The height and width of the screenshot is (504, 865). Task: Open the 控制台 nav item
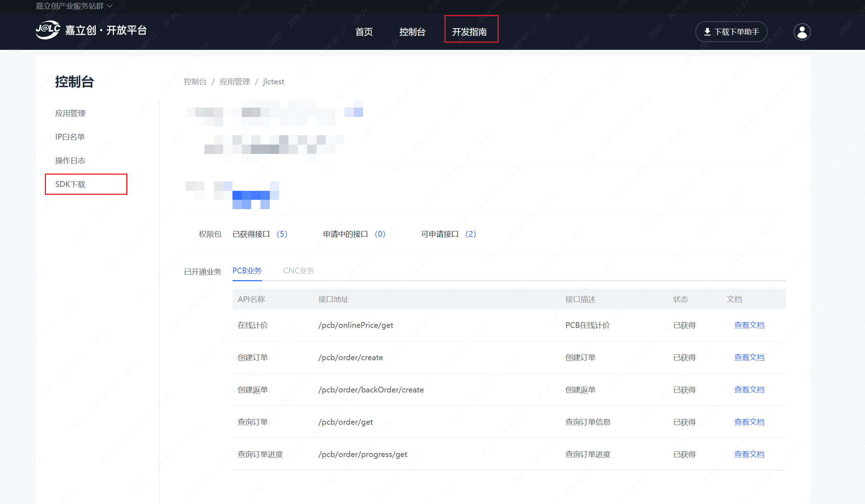tap(412, 32)
